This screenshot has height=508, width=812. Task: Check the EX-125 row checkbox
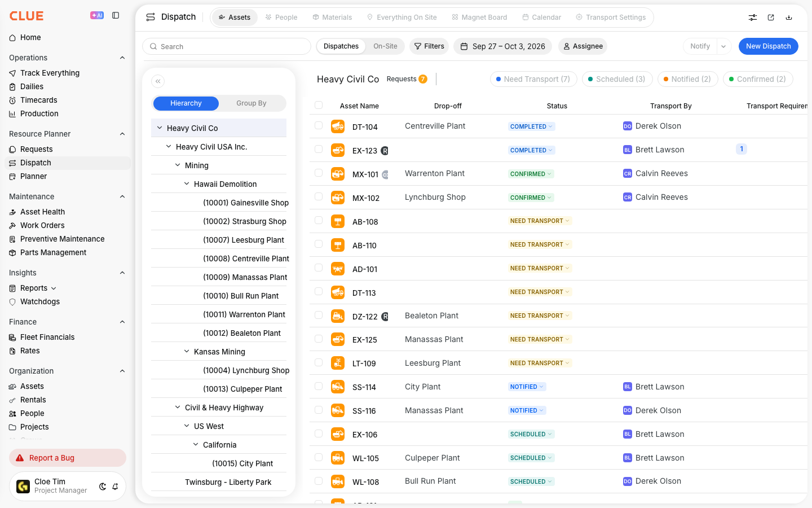coord(319,339)
